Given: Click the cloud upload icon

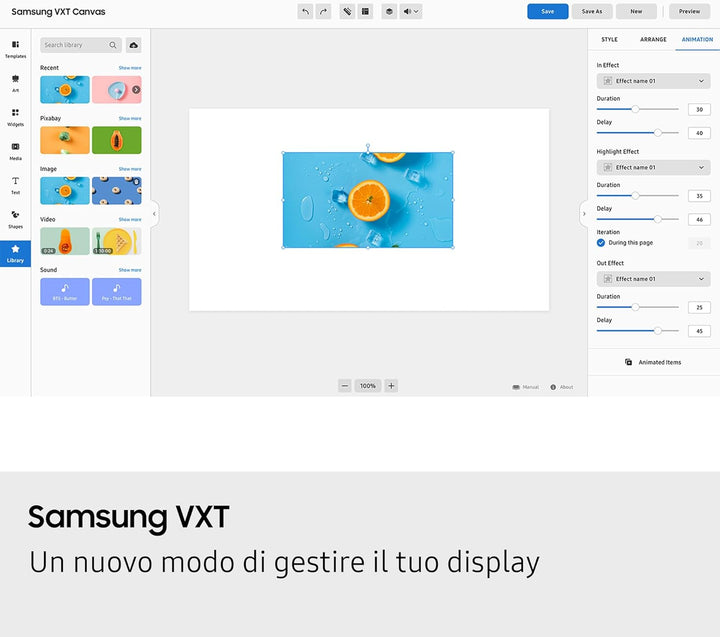Looking at the screenshot, I should point(134,45).
